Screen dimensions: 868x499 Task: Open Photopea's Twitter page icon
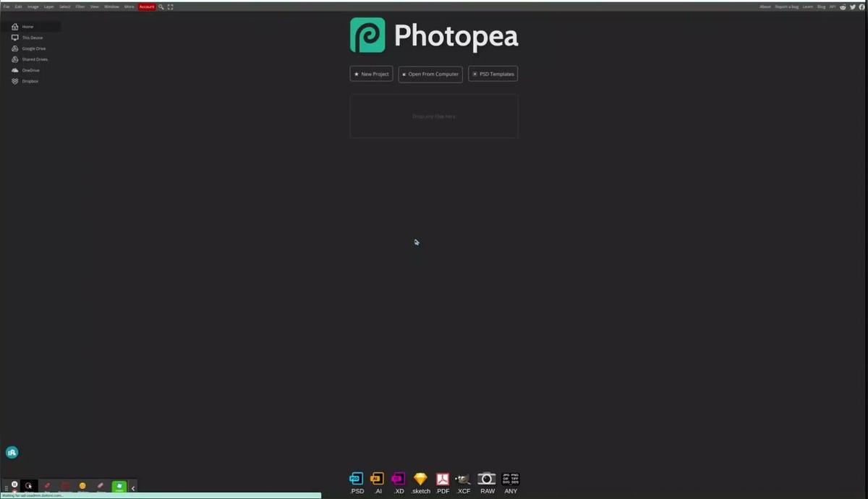[853, 7]
